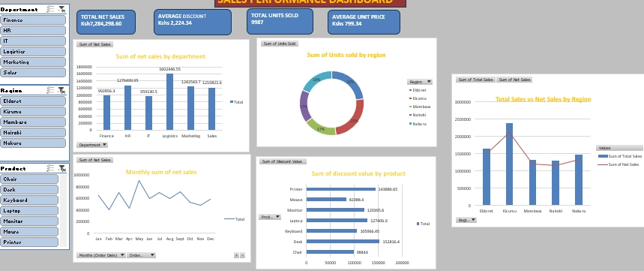Screen dimensions: 644x271
Task: Select Laptop in the Product slicer
Action: pos(29,210)
